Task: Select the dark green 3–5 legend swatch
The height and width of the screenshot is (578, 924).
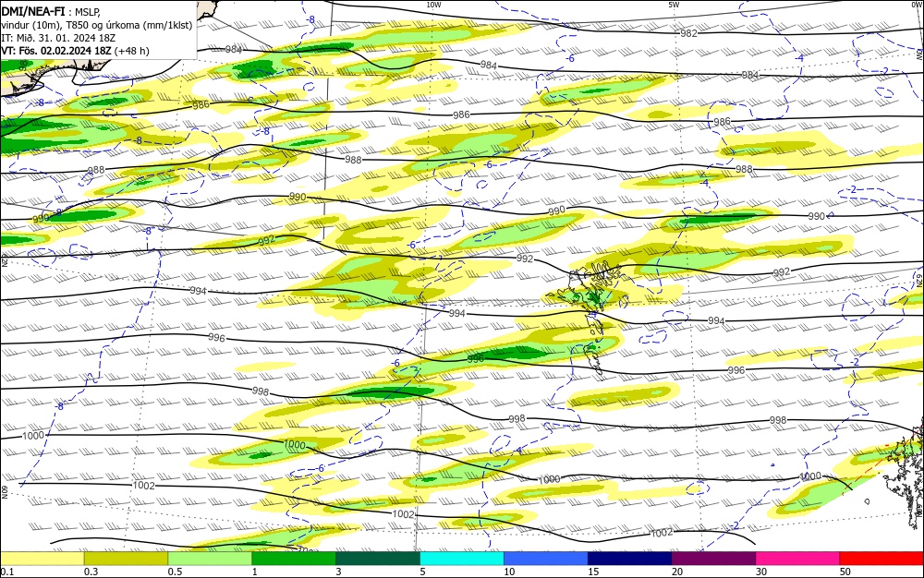Action: 378,559
